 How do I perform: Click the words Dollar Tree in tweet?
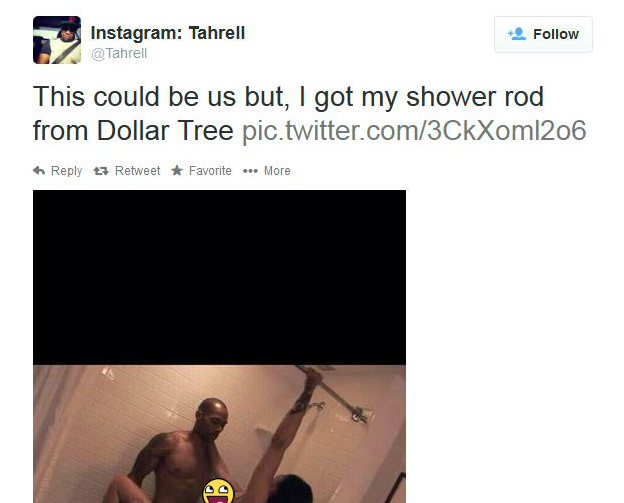coord(165,130)
